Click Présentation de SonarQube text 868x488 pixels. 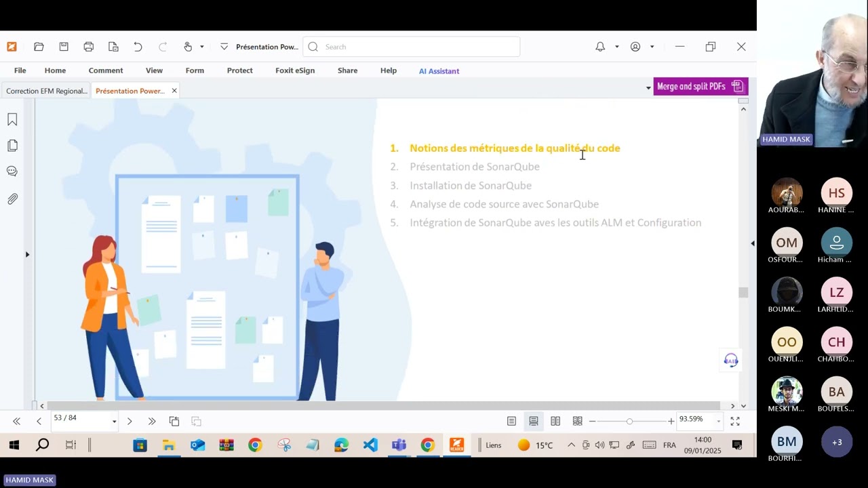(475, 167)
